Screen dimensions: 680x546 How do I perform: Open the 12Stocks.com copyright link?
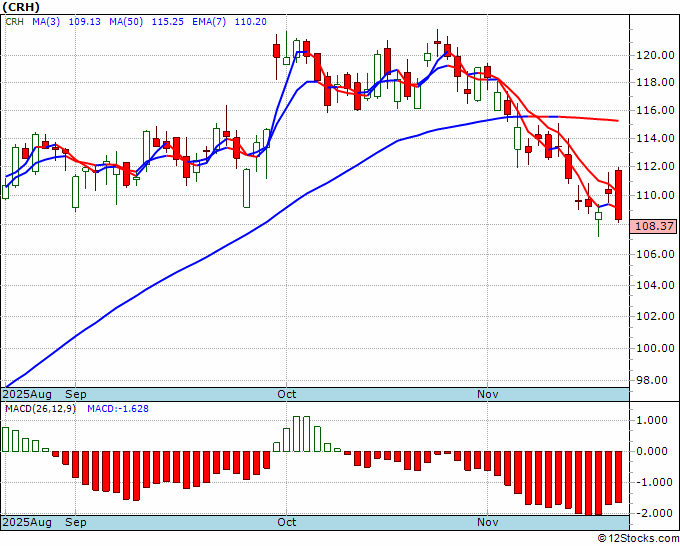pyautogui.click(x=638, y=539)
